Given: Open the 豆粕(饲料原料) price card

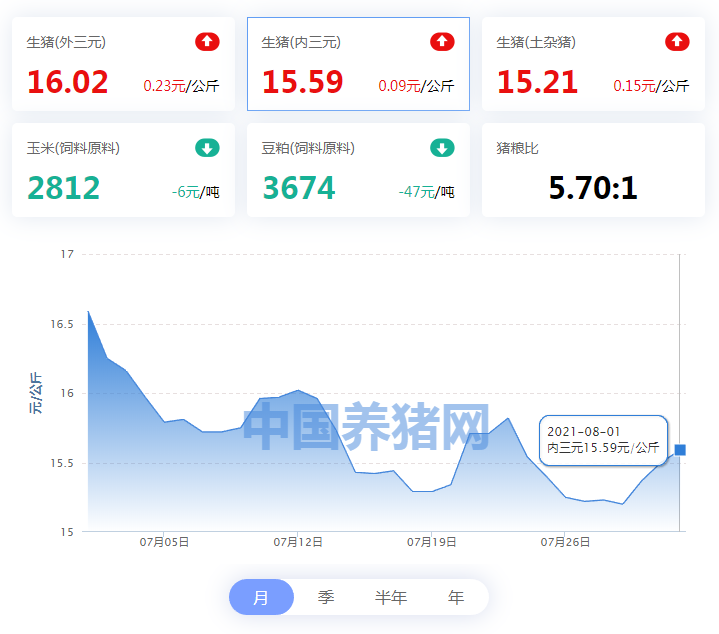Looking at the screenshot, I should (x=358, y=170).
